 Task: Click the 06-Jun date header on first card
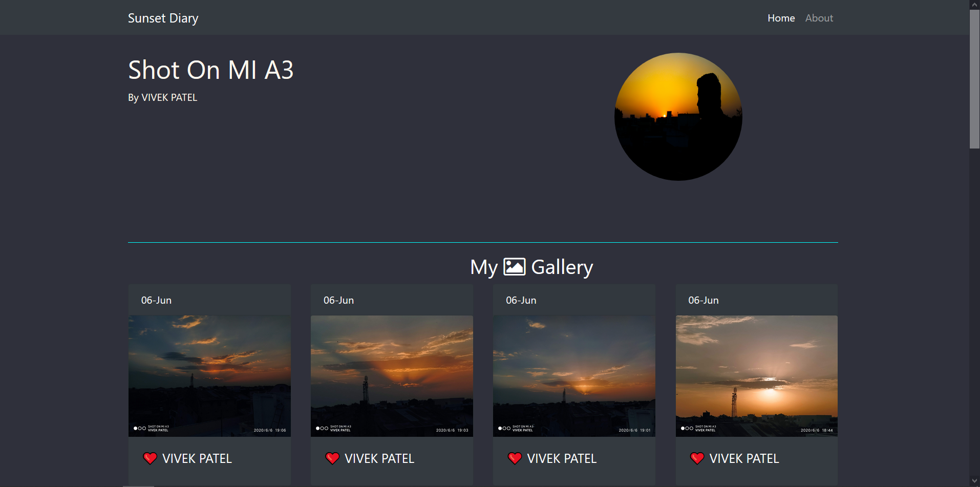(157, 300)
